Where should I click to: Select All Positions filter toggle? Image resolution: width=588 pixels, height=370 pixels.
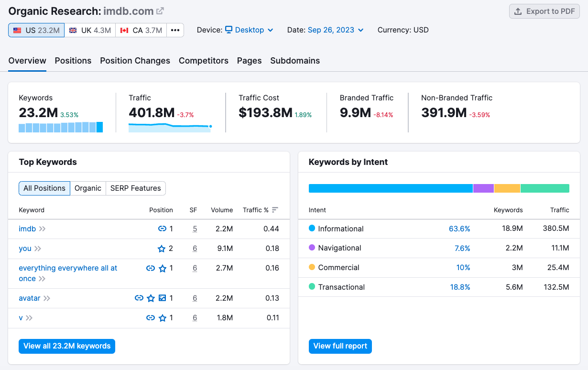click(44, 188)
